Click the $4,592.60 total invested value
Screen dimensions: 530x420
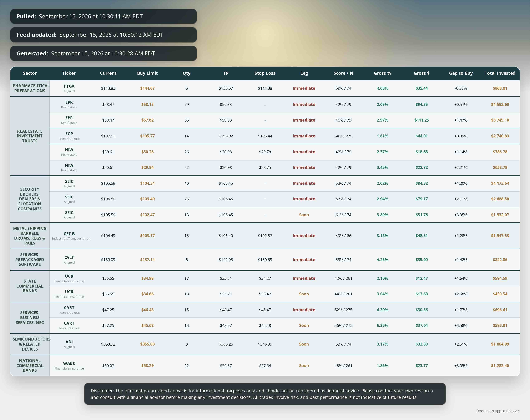pos(500,105)
